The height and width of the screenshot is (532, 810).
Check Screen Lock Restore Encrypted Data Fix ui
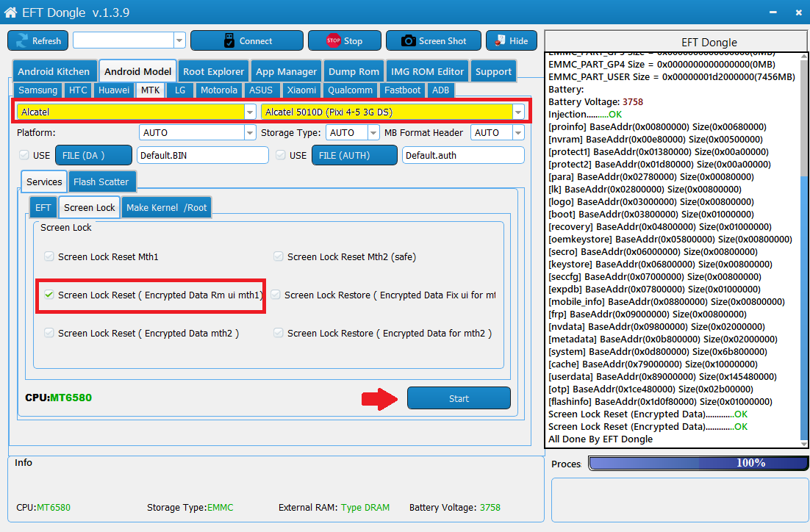coord(276,295)
